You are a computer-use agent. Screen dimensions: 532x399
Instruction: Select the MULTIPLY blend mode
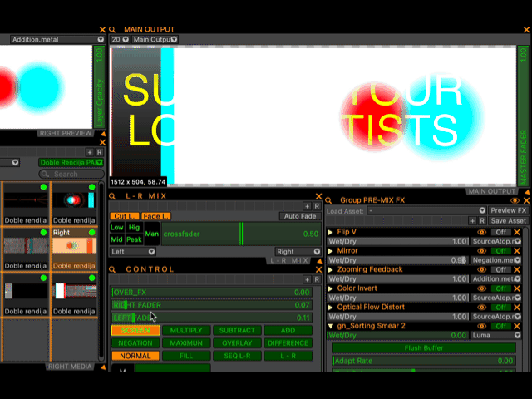[x=186, y=331]
